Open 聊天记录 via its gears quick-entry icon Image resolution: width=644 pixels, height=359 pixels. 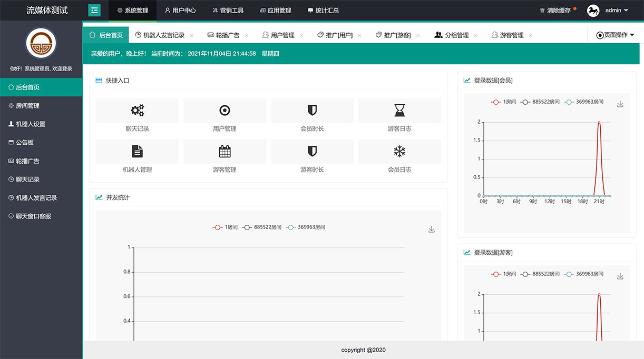coord(136,111)
